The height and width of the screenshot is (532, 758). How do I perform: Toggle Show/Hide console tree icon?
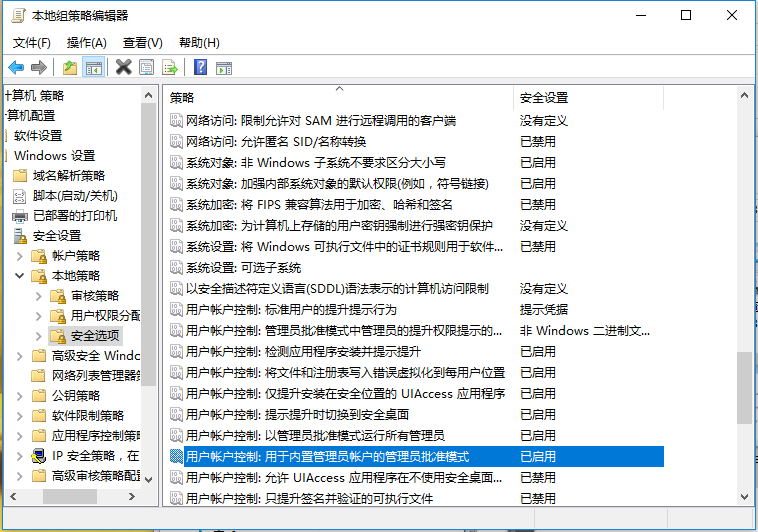pyautogui.click(x=93, y=67)
